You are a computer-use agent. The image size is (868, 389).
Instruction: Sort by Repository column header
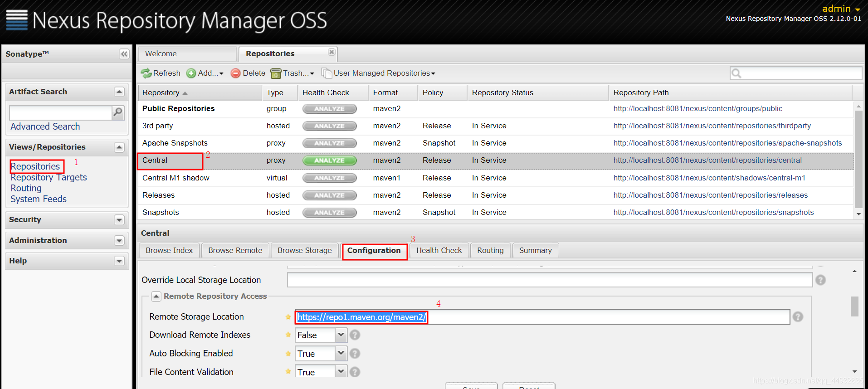(200, 92)
